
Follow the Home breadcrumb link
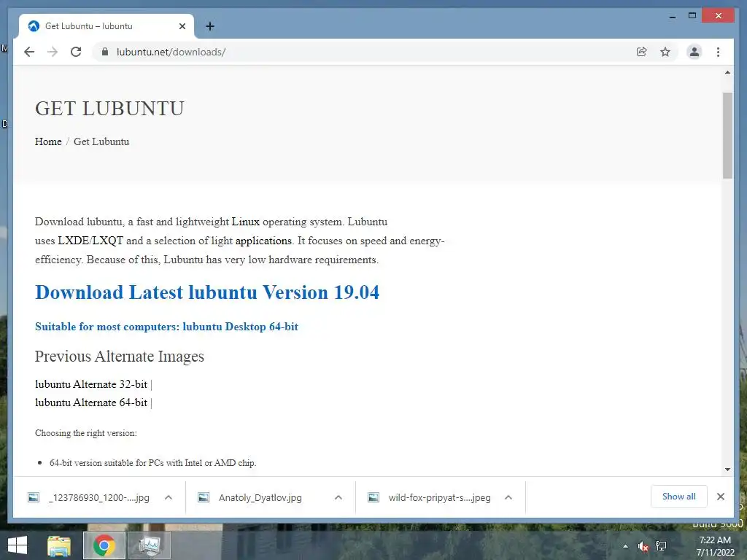point(48,141)
